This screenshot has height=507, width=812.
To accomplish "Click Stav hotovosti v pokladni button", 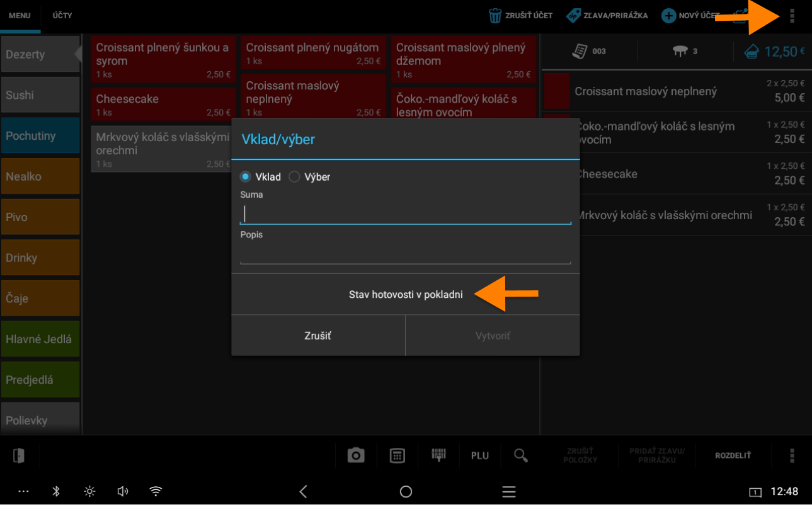I will [405, 295].
